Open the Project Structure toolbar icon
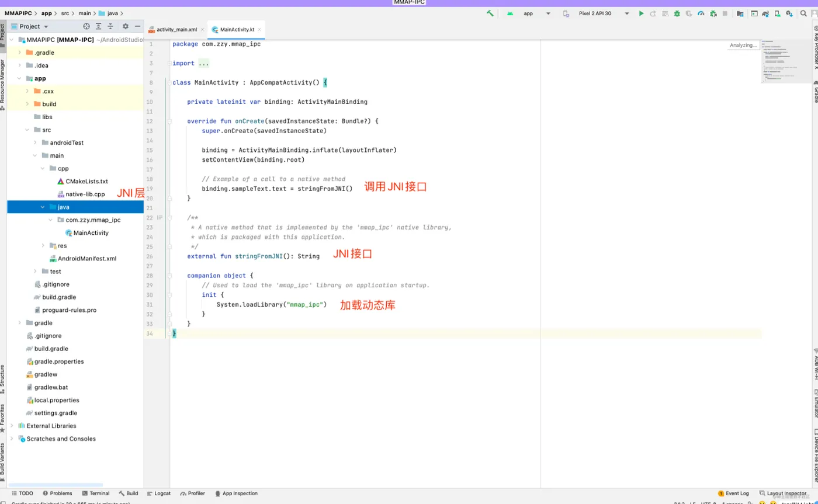 pos(740,13)
